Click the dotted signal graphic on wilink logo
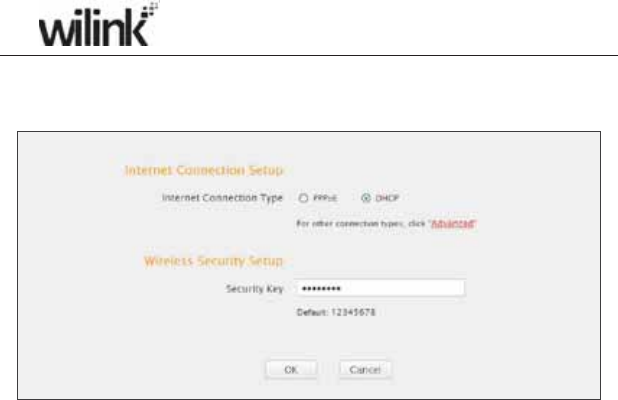This screenshot has width=618, height=400. tap(150, 10)
